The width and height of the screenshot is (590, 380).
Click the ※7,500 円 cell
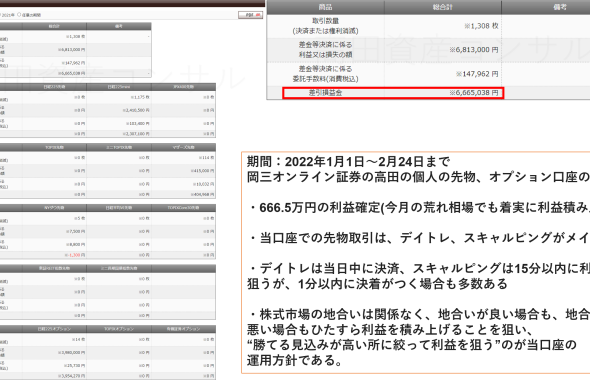[75, 231]
